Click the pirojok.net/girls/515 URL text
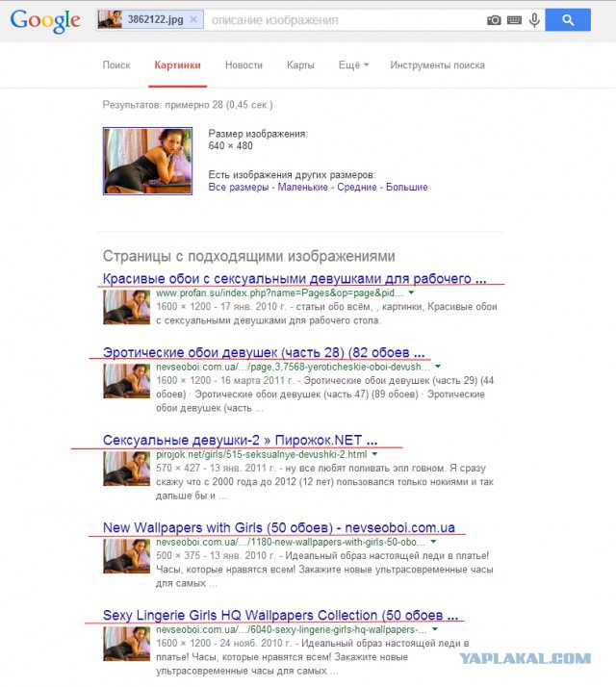 (x=262, y=454)
